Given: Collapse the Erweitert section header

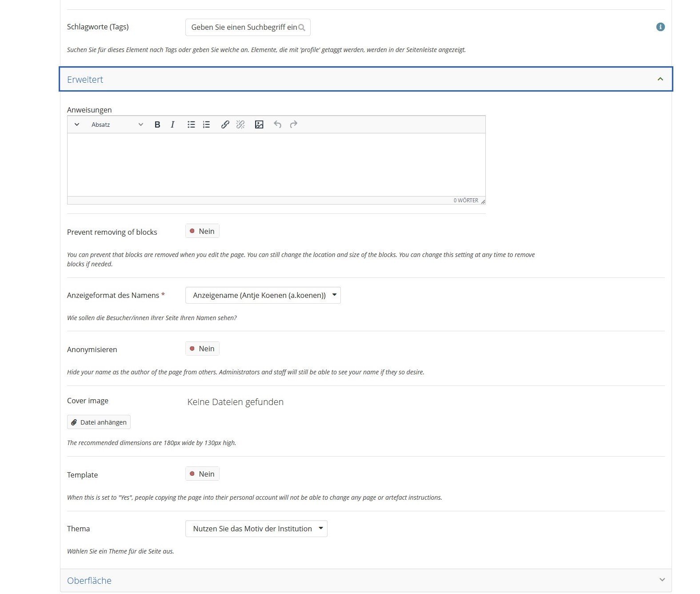Looking at the screenshot, I should 366,79.
